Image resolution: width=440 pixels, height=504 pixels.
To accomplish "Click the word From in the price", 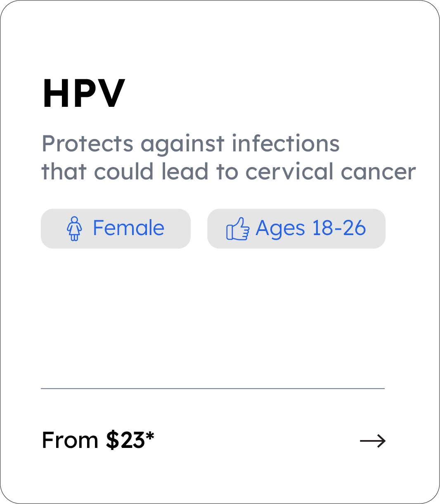I will (x=70, y=440).
